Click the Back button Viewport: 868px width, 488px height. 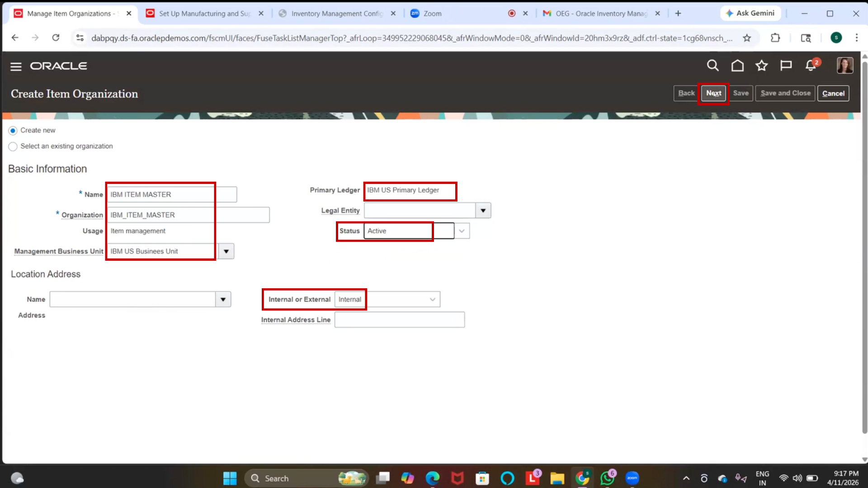[x=686, y=93]
